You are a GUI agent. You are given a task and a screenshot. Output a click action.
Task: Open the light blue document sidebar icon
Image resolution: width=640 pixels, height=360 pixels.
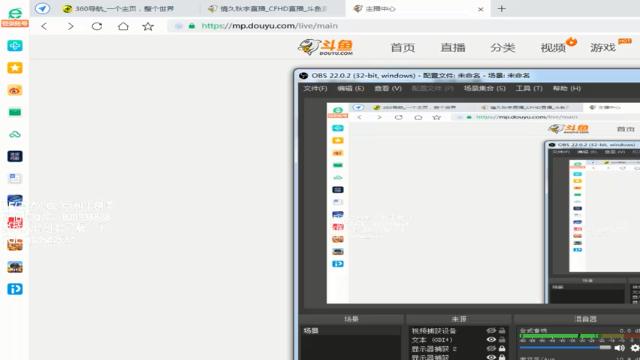(15, 178)
